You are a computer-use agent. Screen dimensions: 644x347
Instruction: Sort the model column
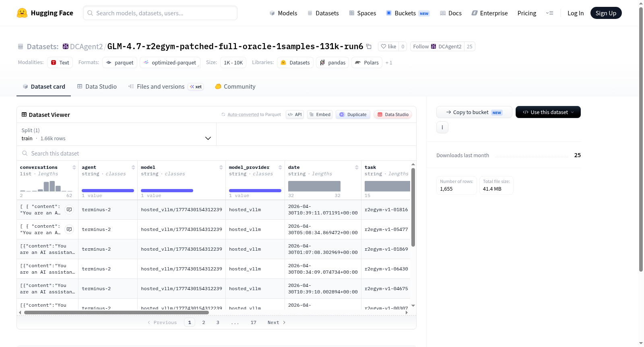point(221,167)
